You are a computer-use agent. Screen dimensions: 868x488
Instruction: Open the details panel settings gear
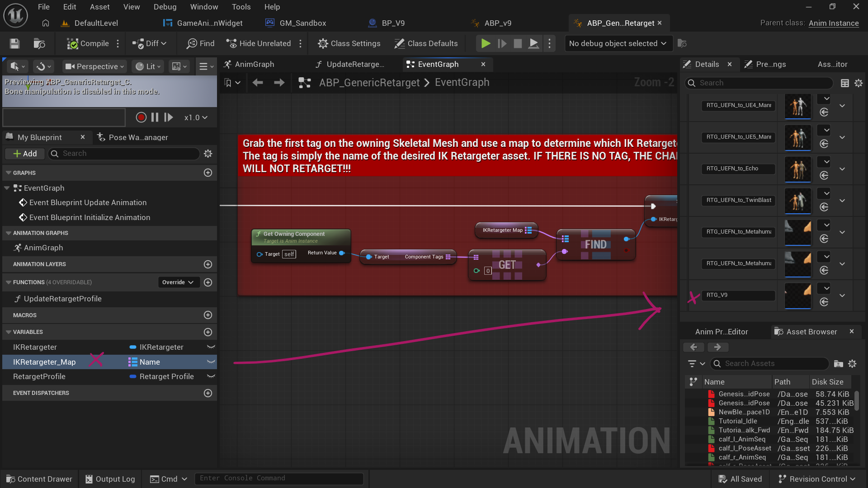[859, 83]
